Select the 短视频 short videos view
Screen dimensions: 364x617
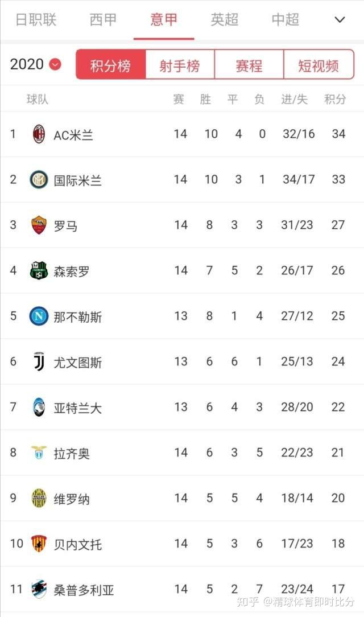(318, 65)
